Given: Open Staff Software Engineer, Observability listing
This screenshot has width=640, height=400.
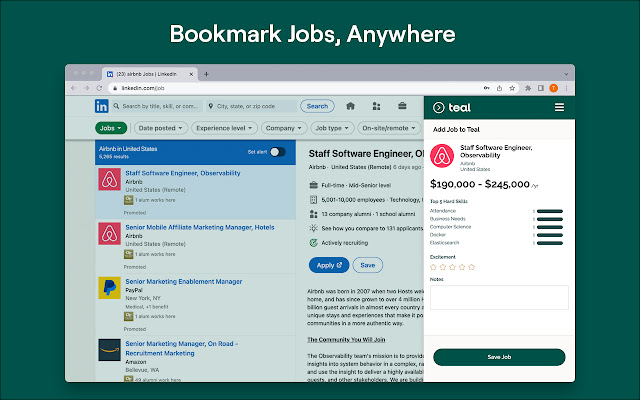Looking at the screenshot, I should pos(183,173).
